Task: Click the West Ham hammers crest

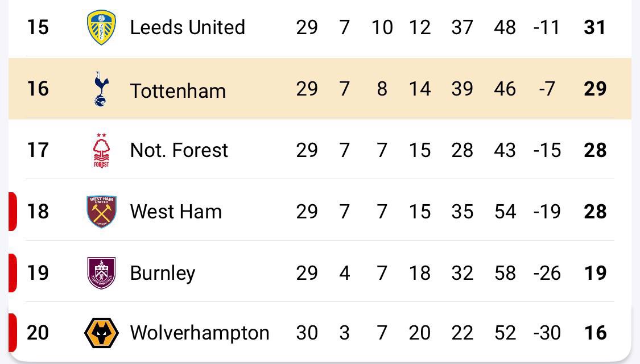Action: click(101, 212)
